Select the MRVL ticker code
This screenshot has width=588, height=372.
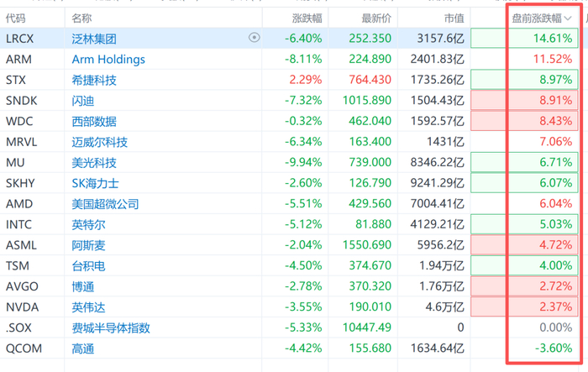coord(21,141)
